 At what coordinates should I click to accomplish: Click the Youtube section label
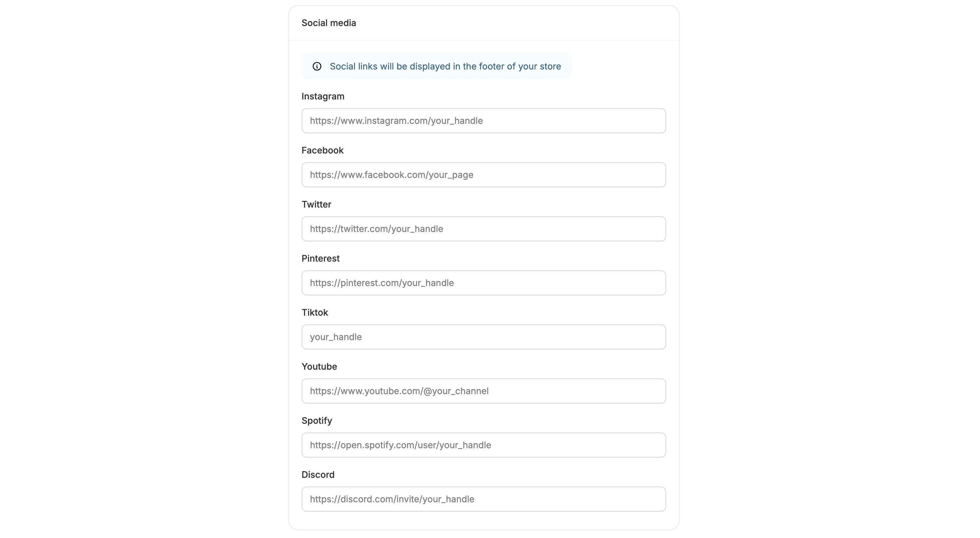(x=319, y=366)
